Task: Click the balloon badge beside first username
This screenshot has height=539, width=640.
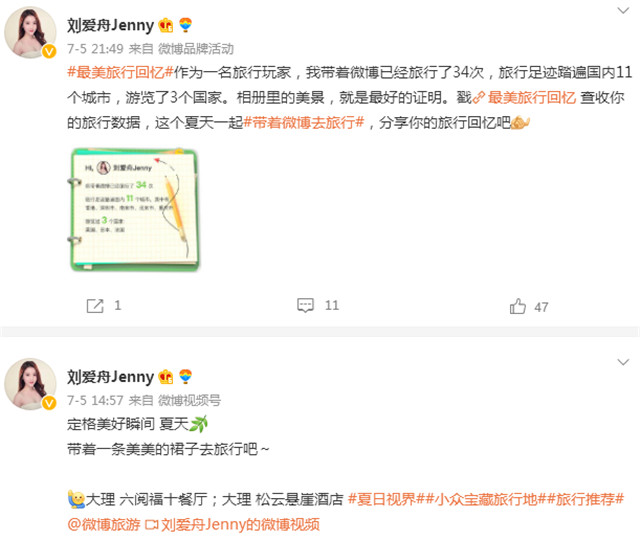Action: (x=185, y=25)
